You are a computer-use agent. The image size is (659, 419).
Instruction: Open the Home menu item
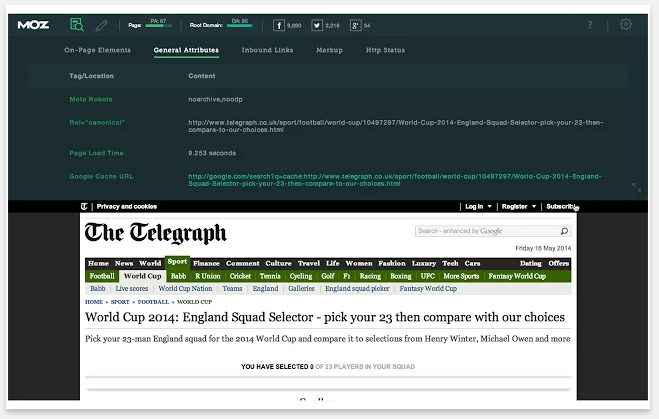tap(98, 264)
